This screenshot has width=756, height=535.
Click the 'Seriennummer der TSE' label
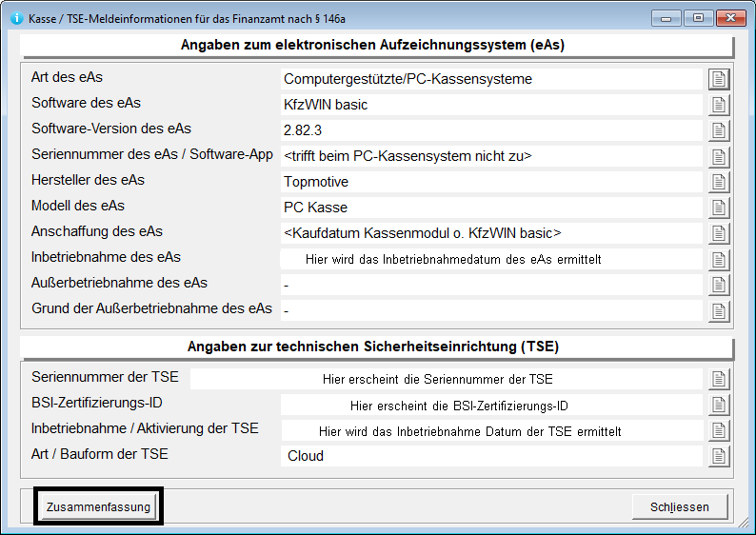[105, 377]
